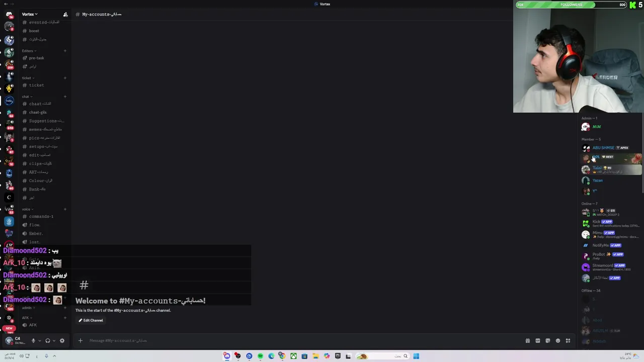Open Discord direct messages home icon
Screen dimensions: 644x362
9,14
